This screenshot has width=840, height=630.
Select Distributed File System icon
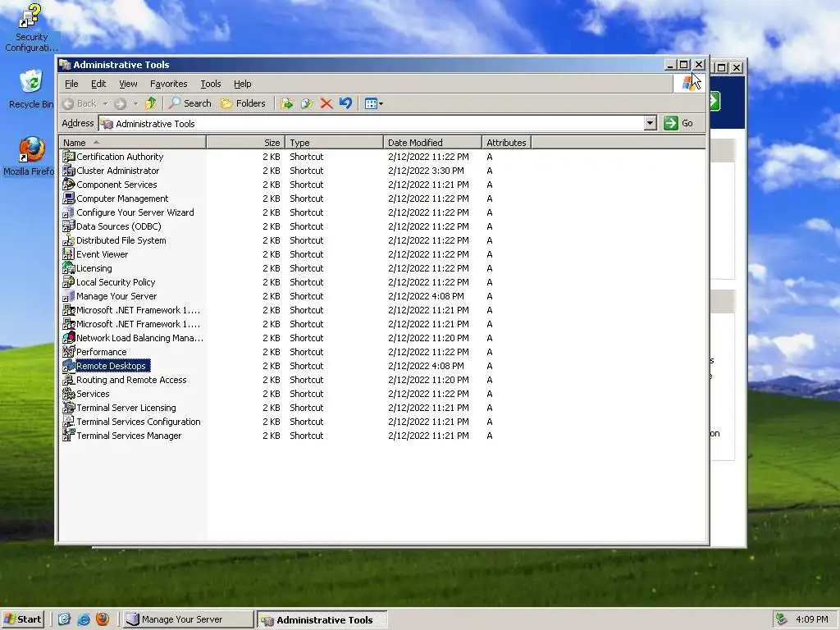(69, 240)
